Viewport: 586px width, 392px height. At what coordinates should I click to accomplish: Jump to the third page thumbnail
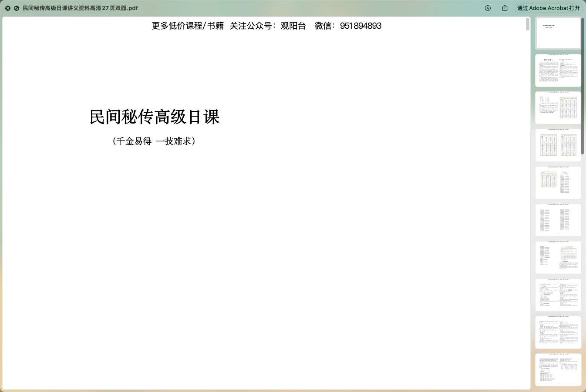click(558, 108)
